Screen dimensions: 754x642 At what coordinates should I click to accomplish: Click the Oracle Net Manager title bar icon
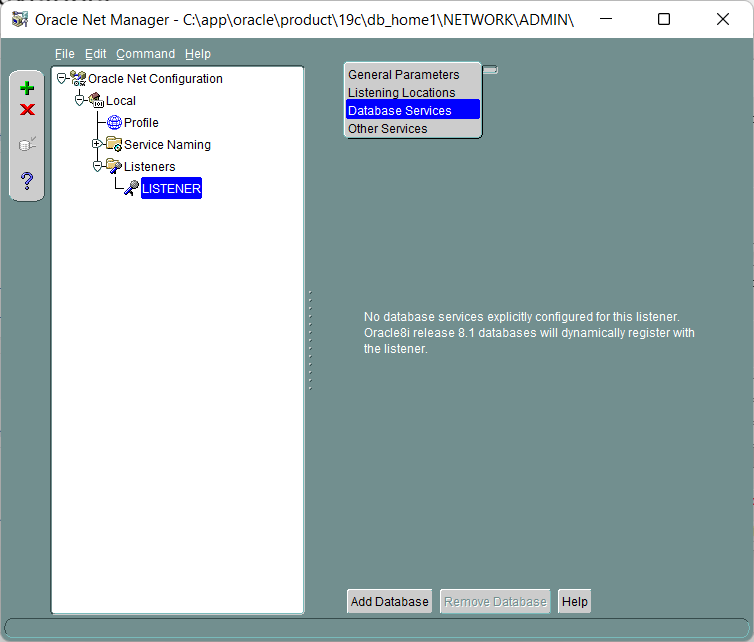(20, 19)
